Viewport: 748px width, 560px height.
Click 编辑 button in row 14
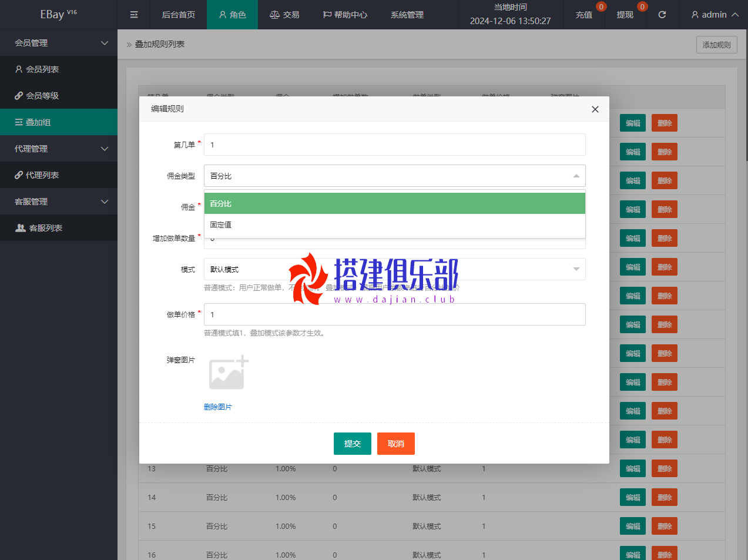pos(633,498)
